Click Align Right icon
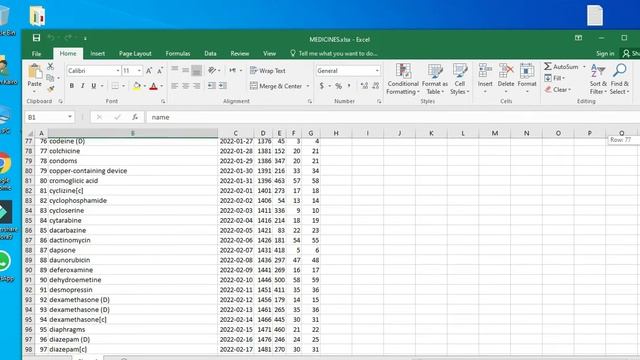Screen dimensions: 640x360 197,86
